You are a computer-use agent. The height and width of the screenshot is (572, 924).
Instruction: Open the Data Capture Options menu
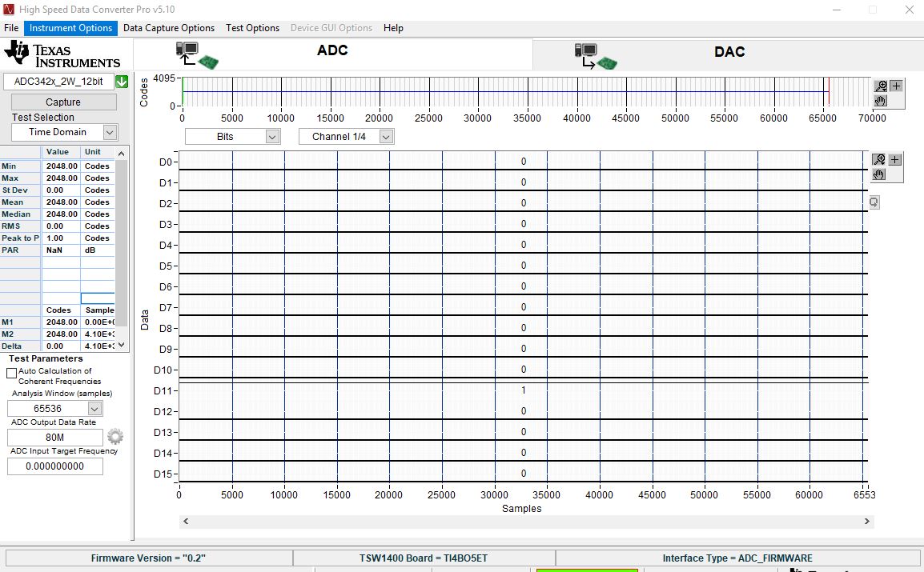(168, 28)
